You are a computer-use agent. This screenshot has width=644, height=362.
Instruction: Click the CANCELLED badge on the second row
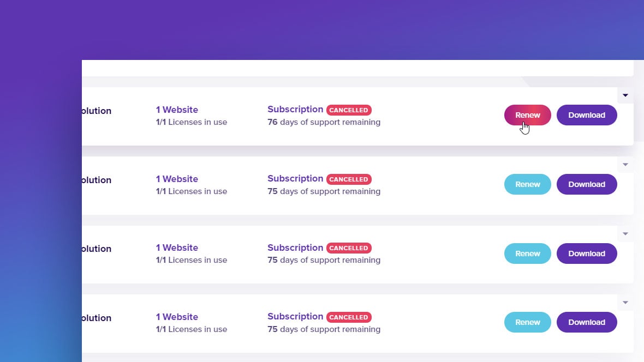click(349, 179)
